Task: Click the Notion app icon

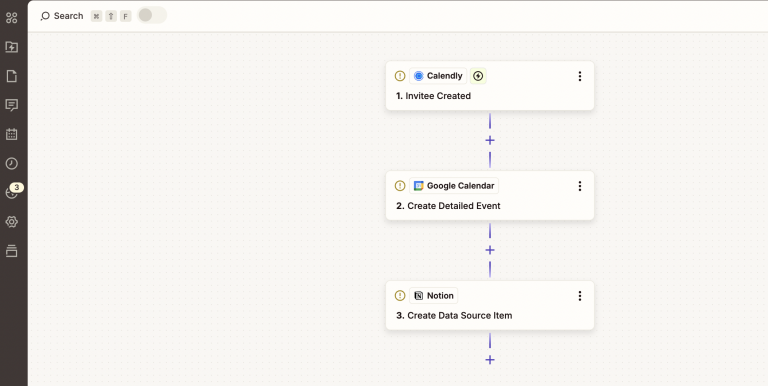Action: (x=418, y=295)
